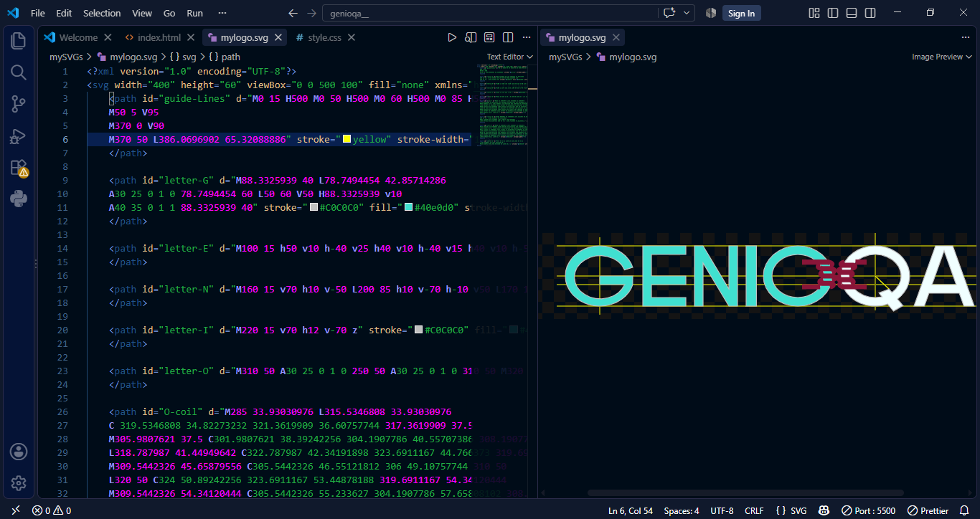Open the Copilot chat icon
This screenshot has width=980, height=519.
tap(670, 13)
